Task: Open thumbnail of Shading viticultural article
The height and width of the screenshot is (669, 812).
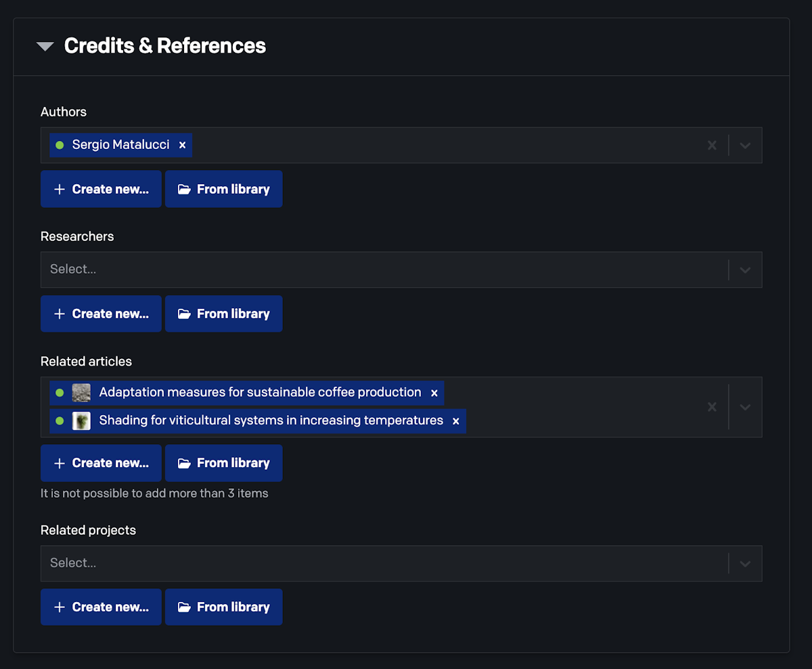Action: [81, 421]
